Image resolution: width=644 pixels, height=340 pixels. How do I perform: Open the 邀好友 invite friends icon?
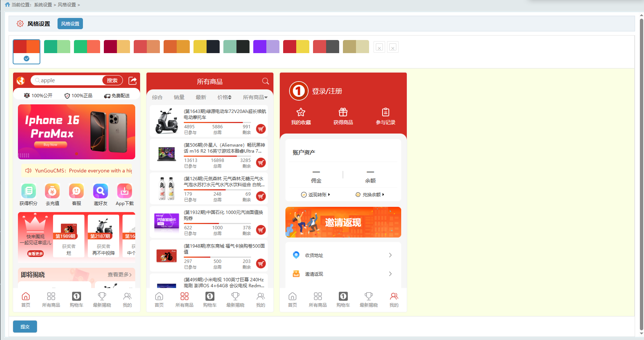100,191
